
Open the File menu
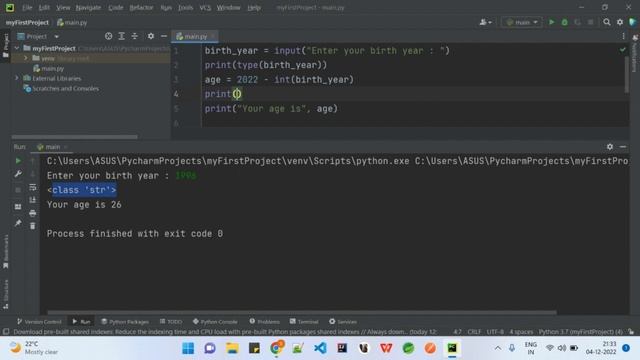point(27,7)
